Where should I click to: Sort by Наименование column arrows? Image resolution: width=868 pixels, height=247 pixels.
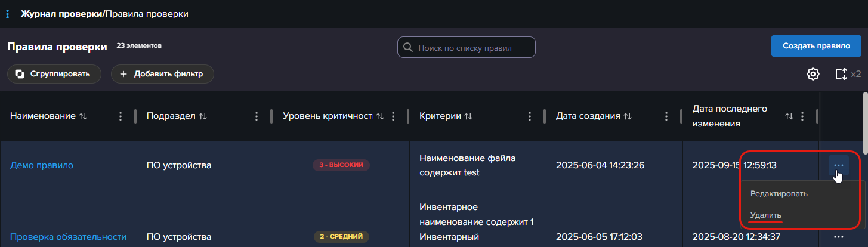pyautogui.click(x=83, y=116)
